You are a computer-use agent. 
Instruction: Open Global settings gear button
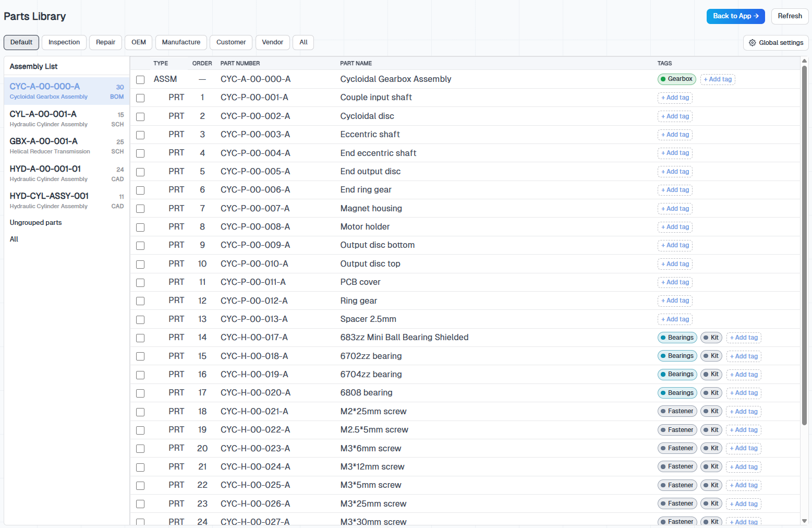click(x=775, y=43)
